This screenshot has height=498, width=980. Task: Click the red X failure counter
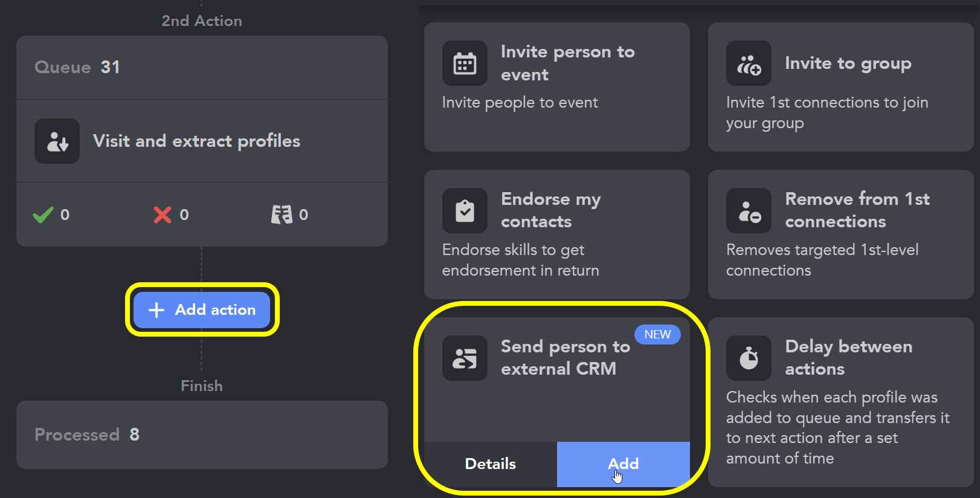(162, 214)
